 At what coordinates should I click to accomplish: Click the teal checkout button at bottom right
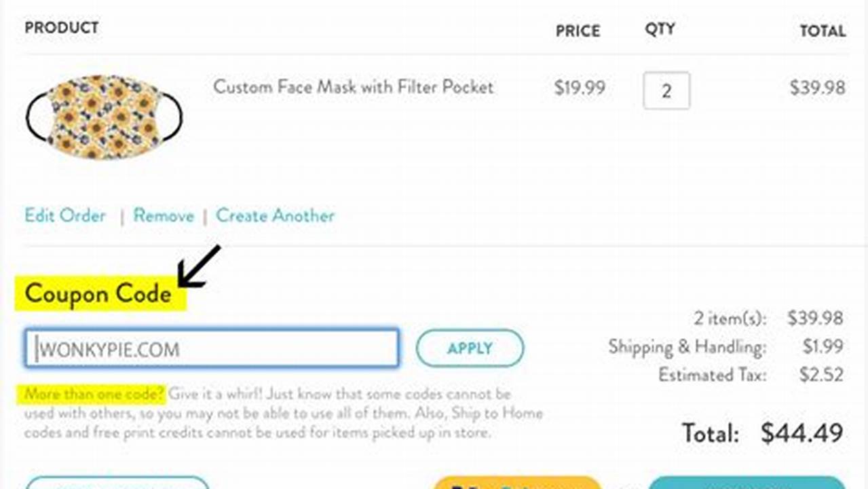(747, 485)
